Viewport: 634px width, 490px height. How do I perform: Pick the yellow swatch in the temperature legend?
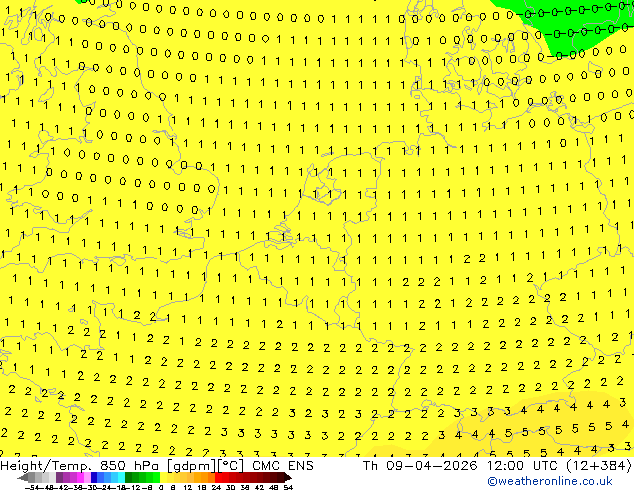coord(163,478)
